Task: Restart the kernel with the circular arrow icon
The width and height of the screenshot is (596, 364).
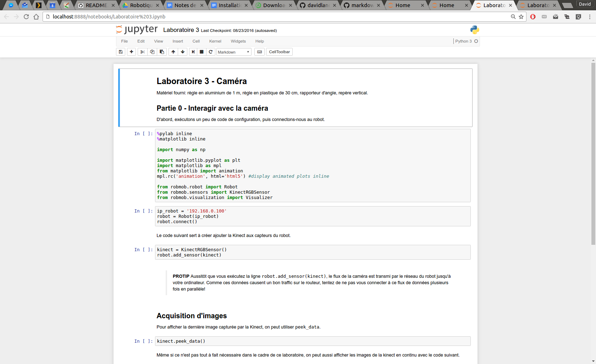Action: [x=211, y=52]
